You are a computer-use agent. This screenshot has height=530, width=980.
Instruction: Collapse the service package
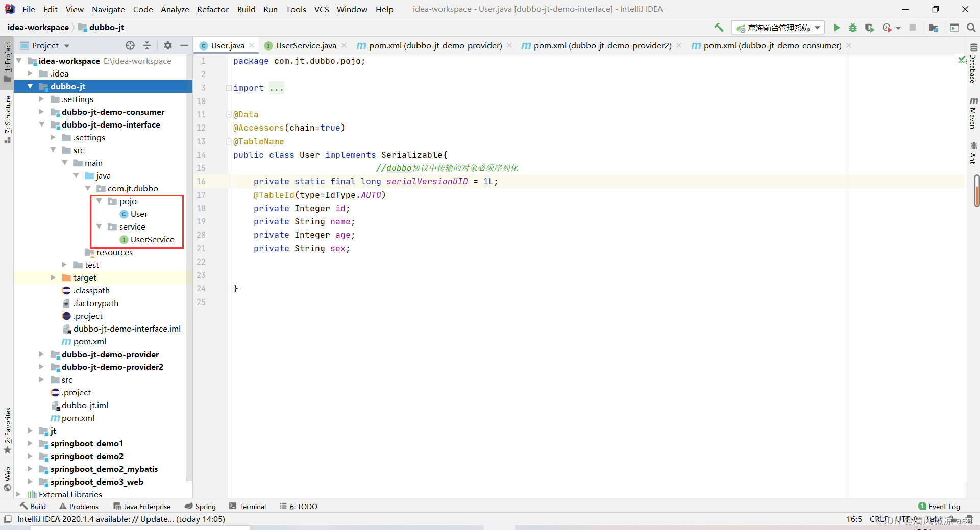[99, 226]
